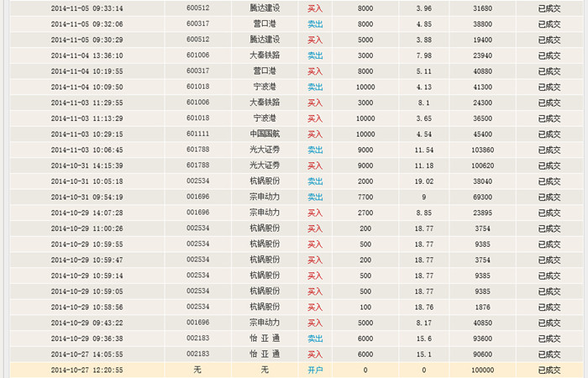Click 买入 link for 怡亚通 at 14:05:55

(x=315, y=354)
